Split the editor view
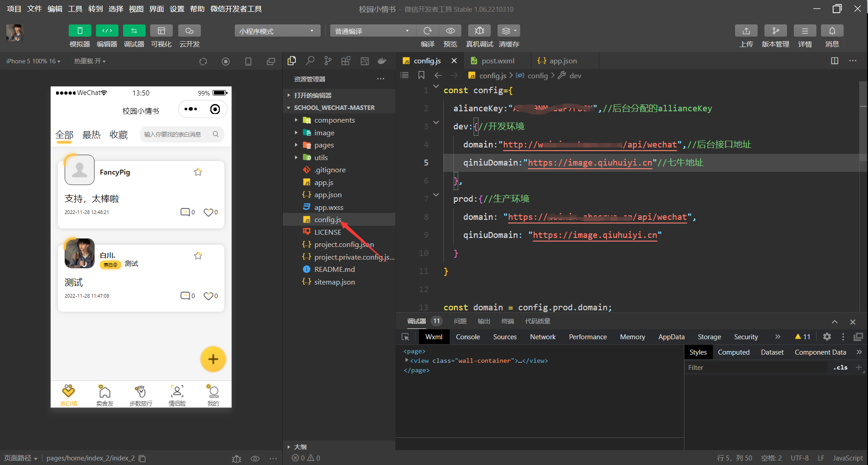868x465 pixels. click(835, 61)
